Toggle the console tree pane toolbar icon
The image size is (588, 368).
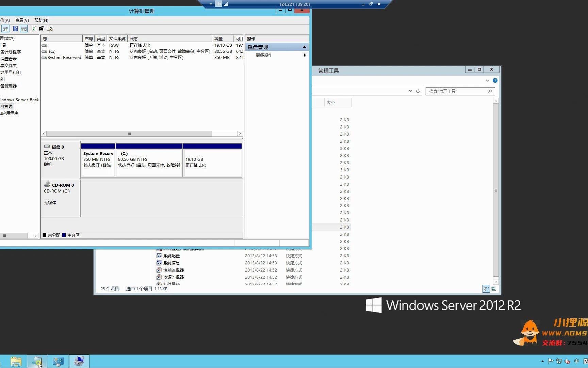point(5,29)
